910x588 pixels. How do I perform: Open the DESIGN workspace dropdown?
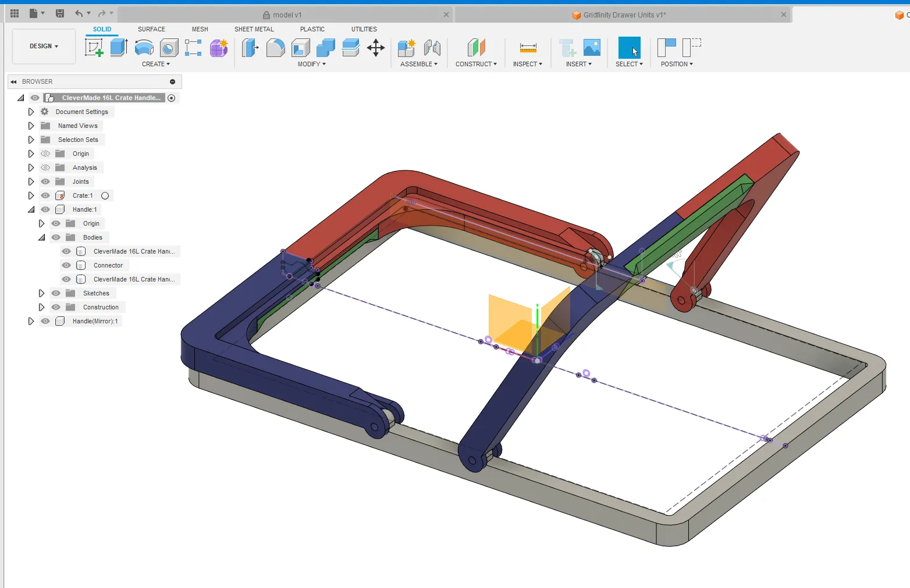[44, 46]
